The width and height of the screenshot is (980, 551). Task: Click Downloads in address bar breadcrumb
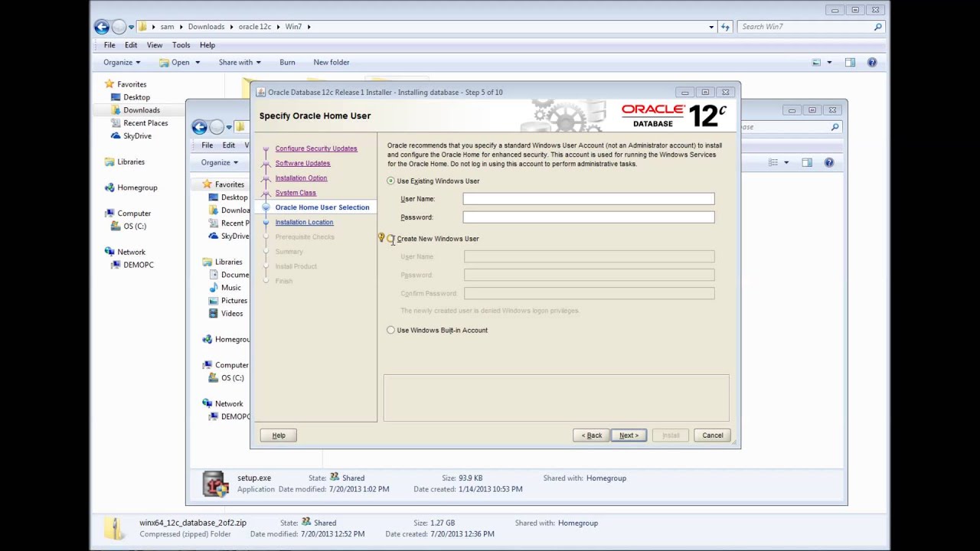pos(206,27)
